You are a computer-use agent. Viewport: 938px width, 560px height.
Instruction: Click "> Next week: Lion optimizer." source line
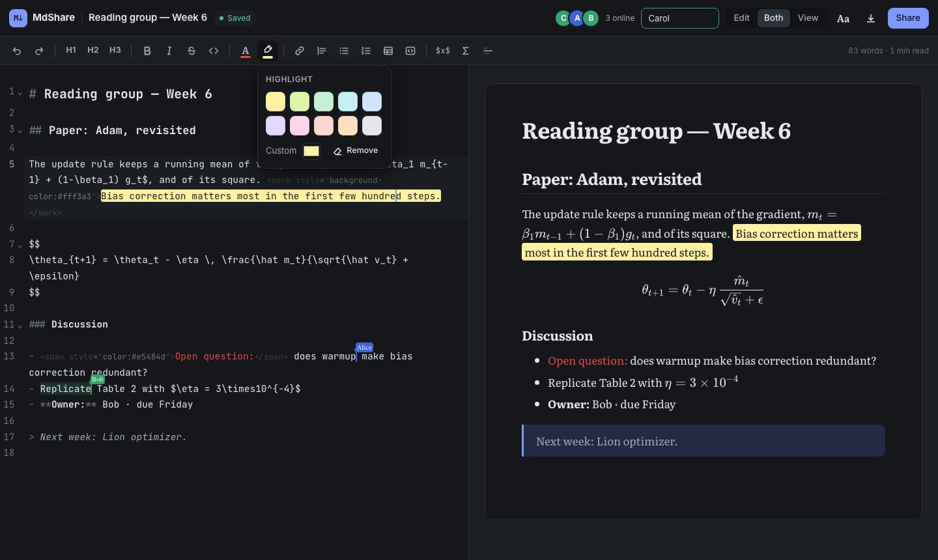tap(107, 437)
